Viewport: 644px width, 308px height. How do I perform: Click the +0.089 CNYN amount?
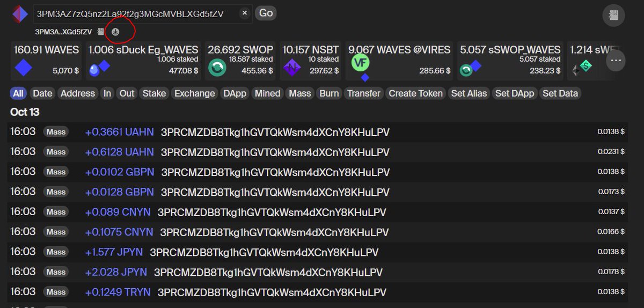click(x=118, y=212)
